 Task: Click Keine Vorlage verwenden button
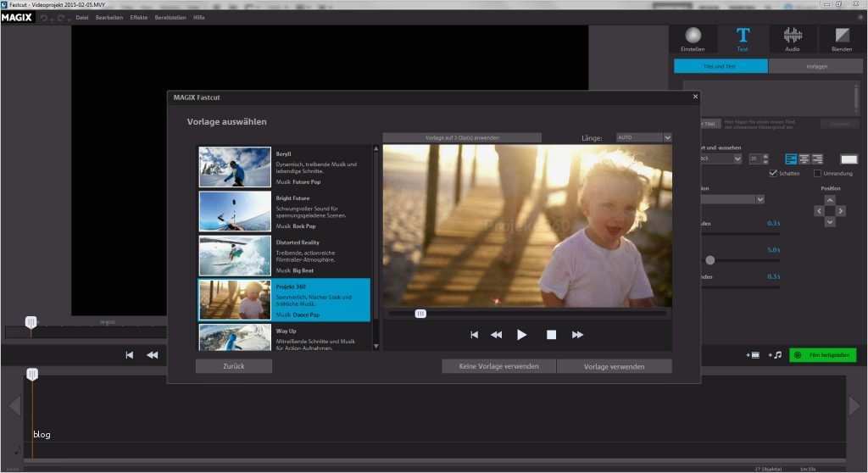click(x=498, y=366)
